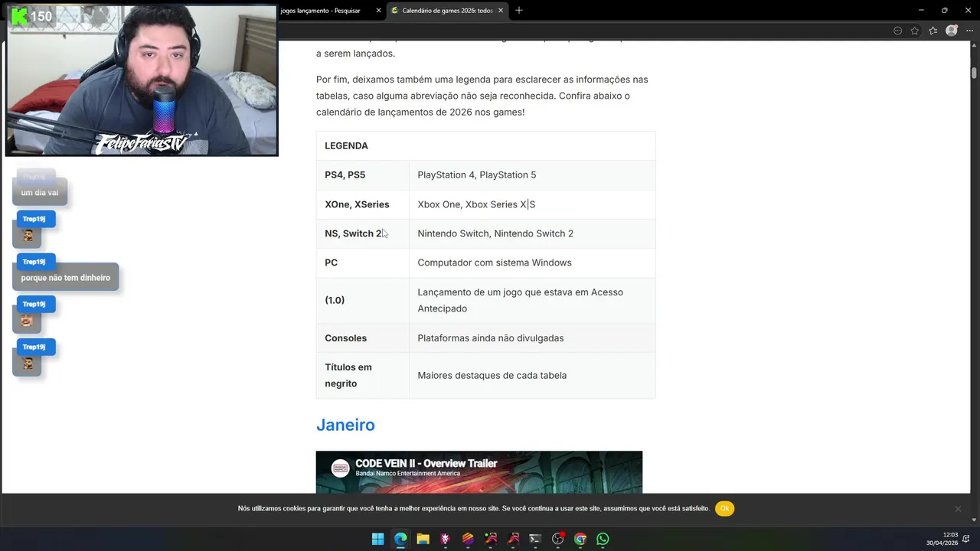Click the Janeiro heading
The image size is (980, 551).
pyautogui.click(x=345, y=425)
